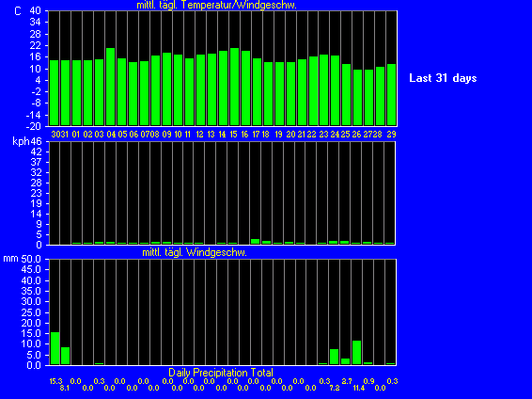This screenshot has height=399, width=532.
Task: Click the 'Last 31 days' label
Action: (443, 78)
